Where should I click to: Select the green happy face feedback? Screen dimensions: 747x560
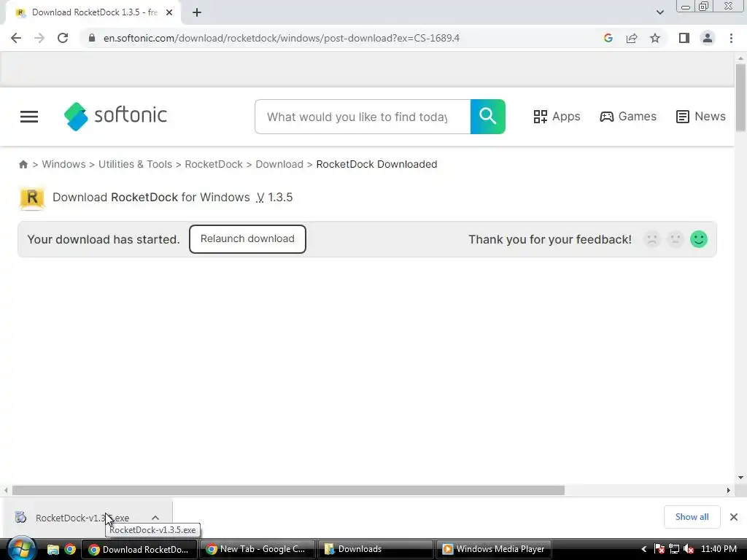click(699, 239)
